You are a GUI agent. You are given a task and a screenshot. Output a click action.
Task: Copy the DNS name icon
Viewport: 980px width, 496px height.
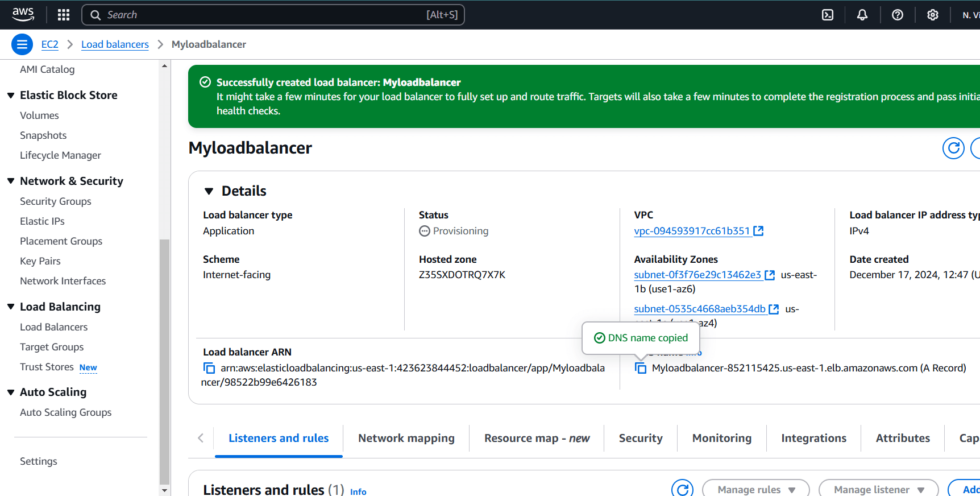(641, 368)
